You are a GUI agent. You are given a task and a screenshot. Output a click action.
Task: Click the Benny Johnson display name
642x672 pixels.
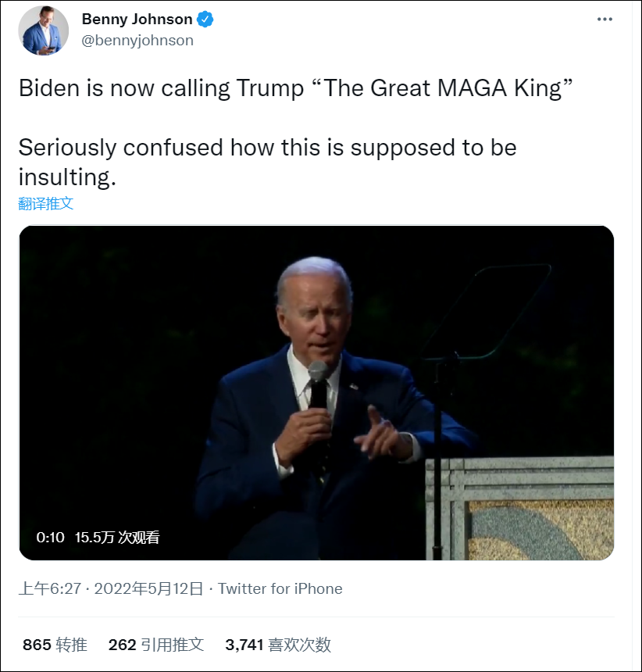[137, 20]
